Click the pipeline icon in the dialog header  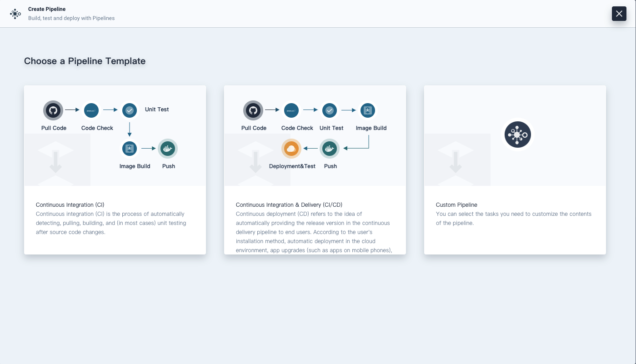[x=15, y=14]
